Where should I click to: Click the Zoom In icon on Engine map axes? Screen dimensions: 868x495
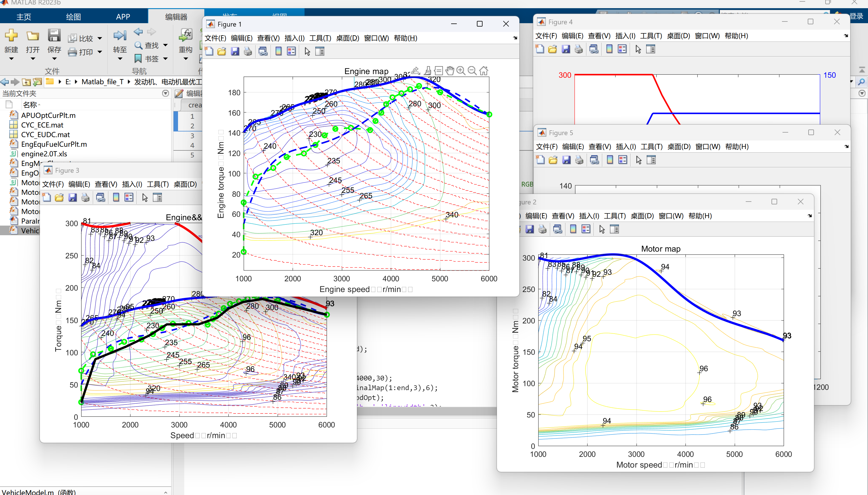[x=461, y=71]
